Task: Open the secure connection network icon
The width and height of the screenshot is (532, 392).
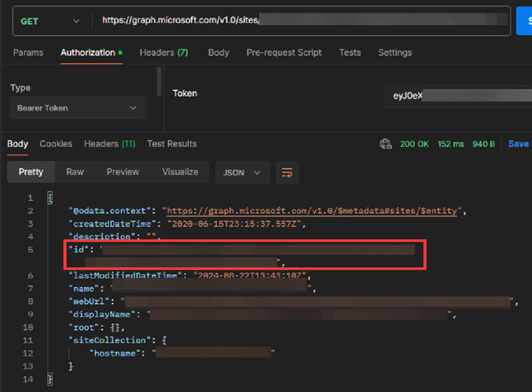Action: coord(386,144)
